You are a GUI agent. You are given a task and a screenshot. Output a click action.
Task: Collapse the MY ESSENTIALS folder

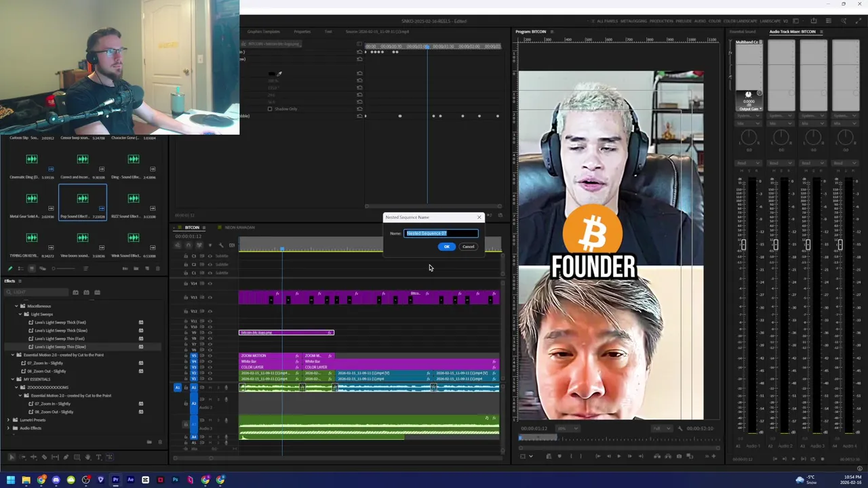coord(13,380)
